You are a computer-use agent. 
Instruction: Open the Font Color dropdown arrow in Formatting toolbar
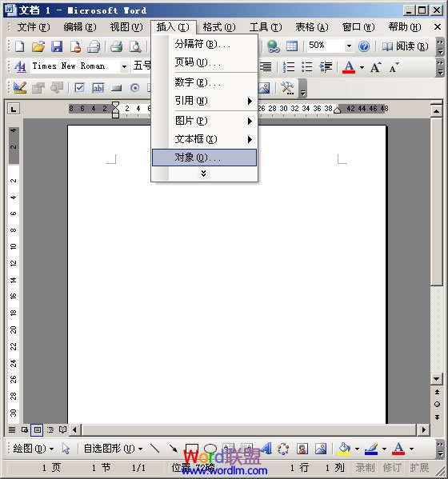(362, 67)
